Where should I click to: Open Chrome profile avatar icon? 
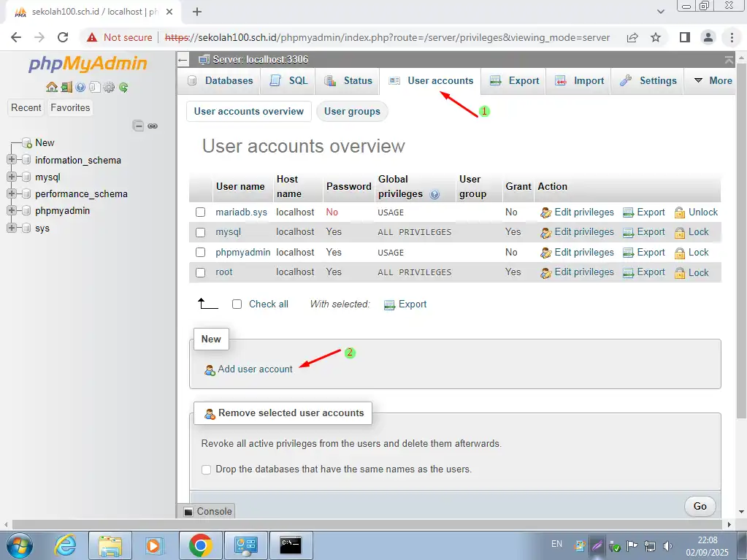tap(708, 37)
